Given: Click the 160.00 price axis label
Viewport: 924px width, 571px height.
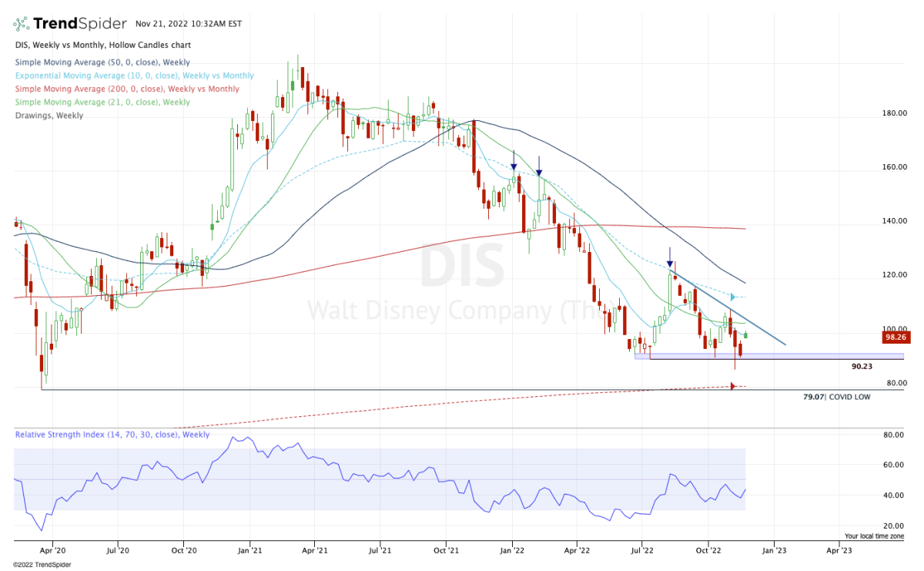Looking at the screenshot, I should tap(893, 167).
